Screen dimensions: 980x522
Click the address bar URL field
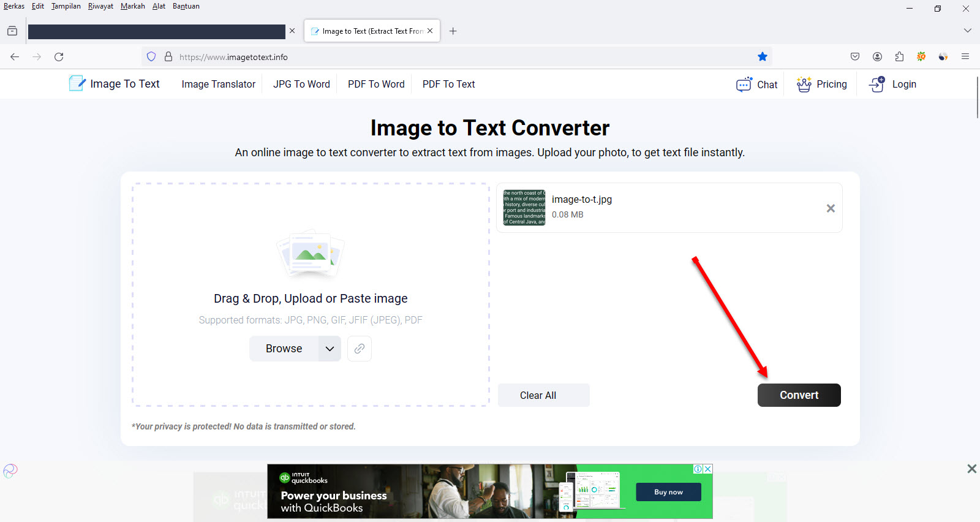[x=429, y=57]
